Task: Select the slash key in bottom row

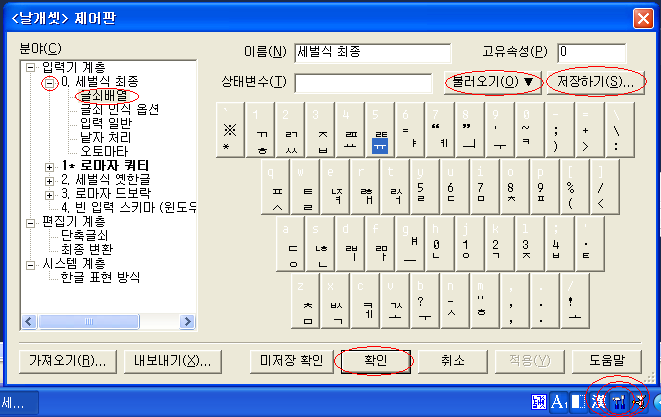Action: (575, 301)
